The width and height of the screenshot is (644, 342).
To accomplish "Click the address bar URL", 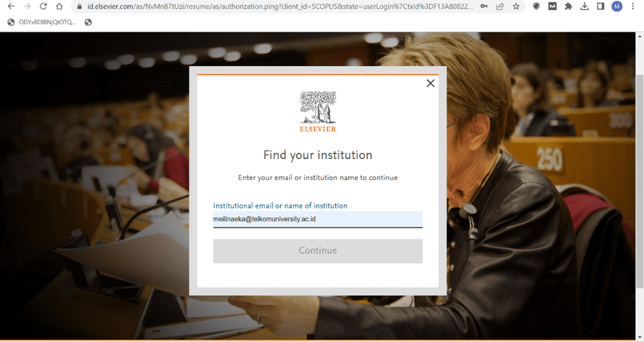I will click(x=279, y=7).
